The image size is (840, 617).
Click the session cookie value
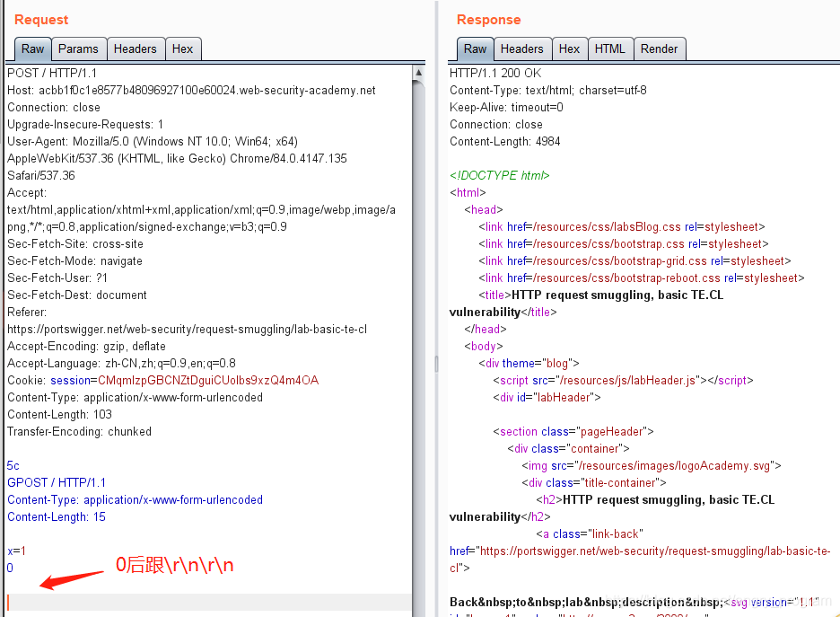click(208, 381)
